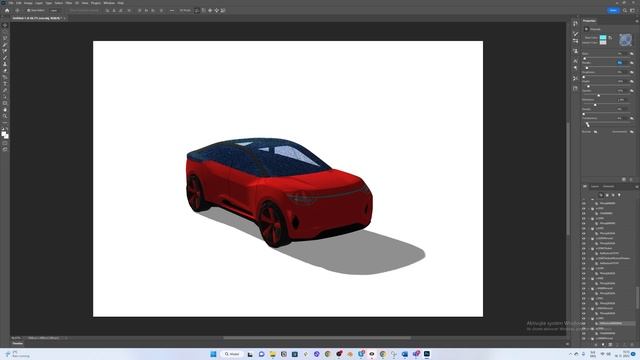Open texture menu for Roughness
Viewport: 640px width, 360px height.
631,72
